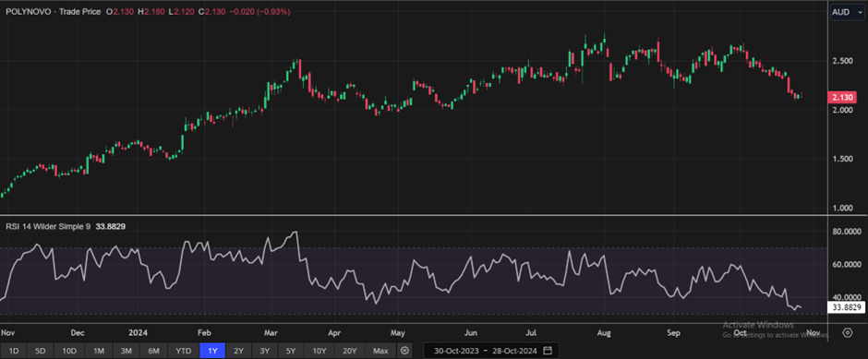The height and width of the screenshot is (359, 868).
Task: Show the Max time range
Action: [380, 351]
